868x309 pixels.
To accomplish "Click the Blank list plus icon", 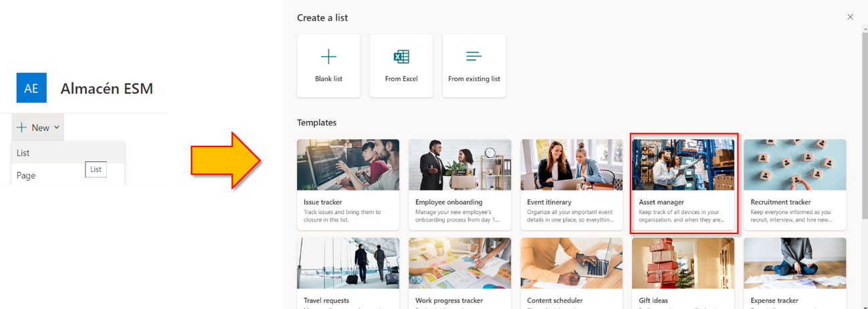I will pos(328,56).
